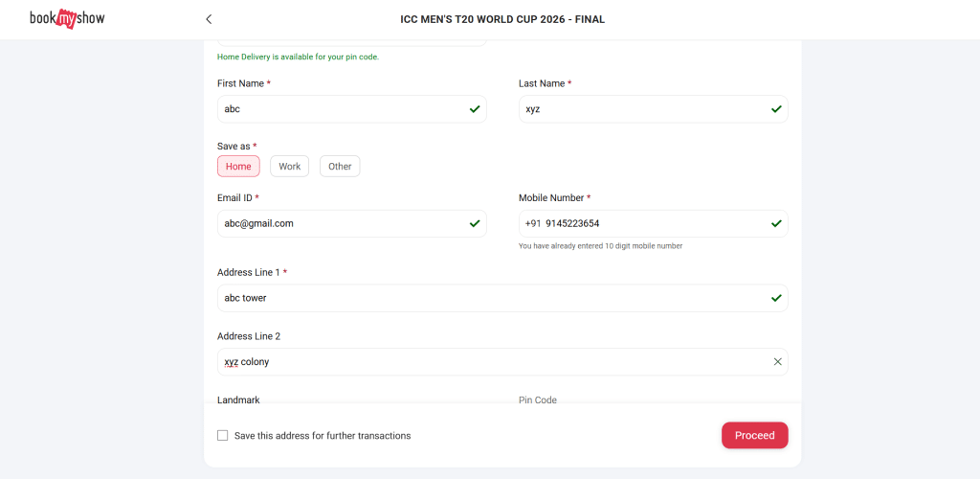Click the Address Line 1 field abc tower
Image resolution: width=980 pixels, height=479 pixels.
tap(502, 298)
